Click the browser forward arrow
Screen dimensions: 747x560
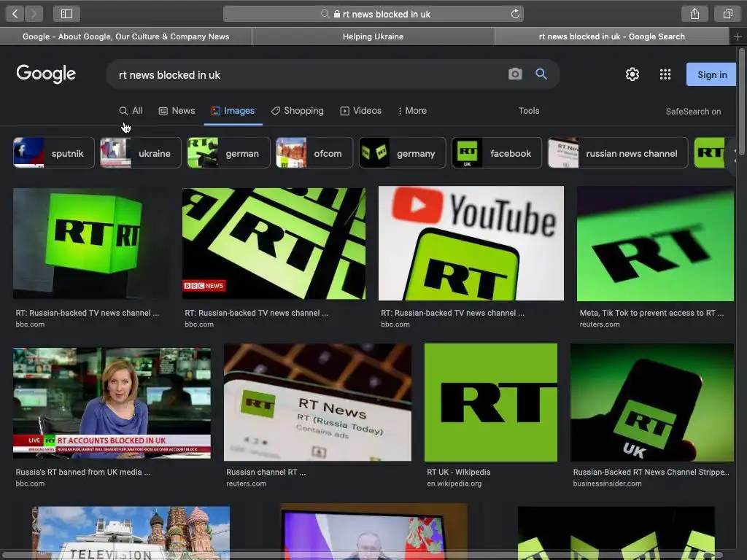point(34,14)
